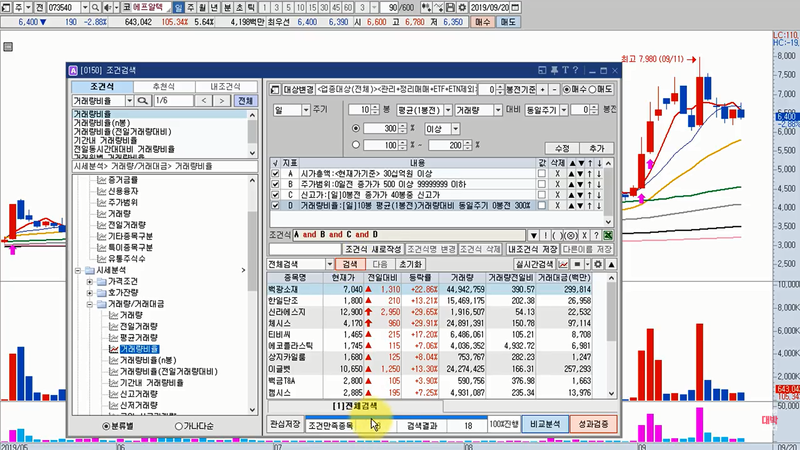Increase the 10 봉 spinner value
This screenshot has height=450, width=800.
(x=376, y=107)
